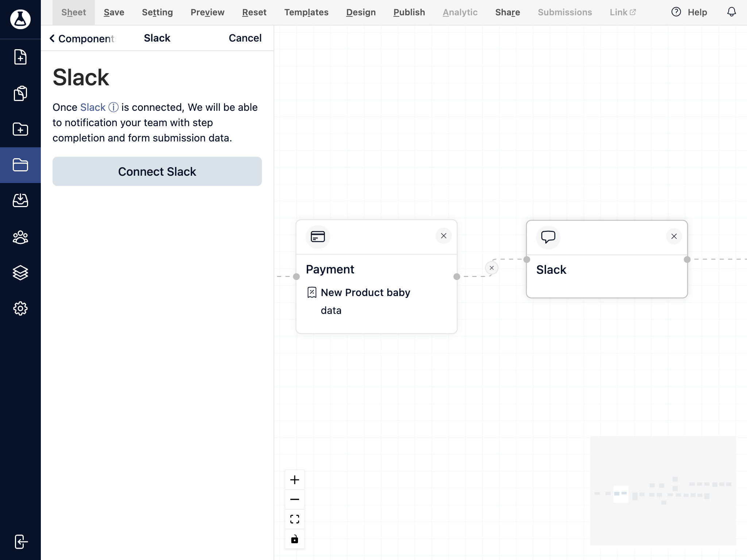Cancel the Slack configuration
The image size is (747, 560).
245,38
